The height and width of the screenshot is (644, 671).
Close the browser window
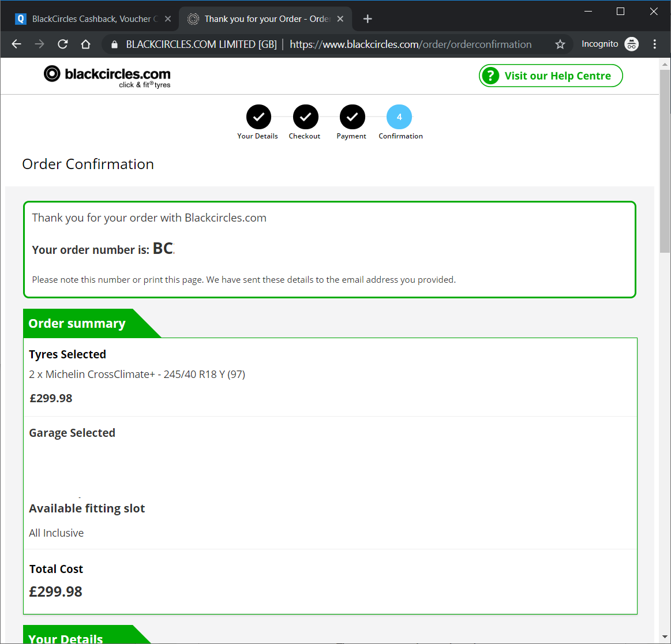click(654, 12)
